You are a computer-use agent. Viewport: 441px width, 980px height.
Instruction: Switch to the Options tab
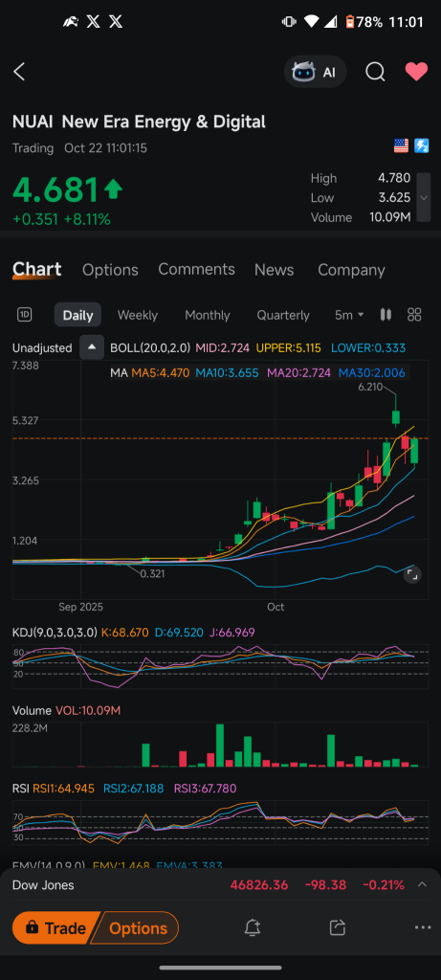coord(110,270)
